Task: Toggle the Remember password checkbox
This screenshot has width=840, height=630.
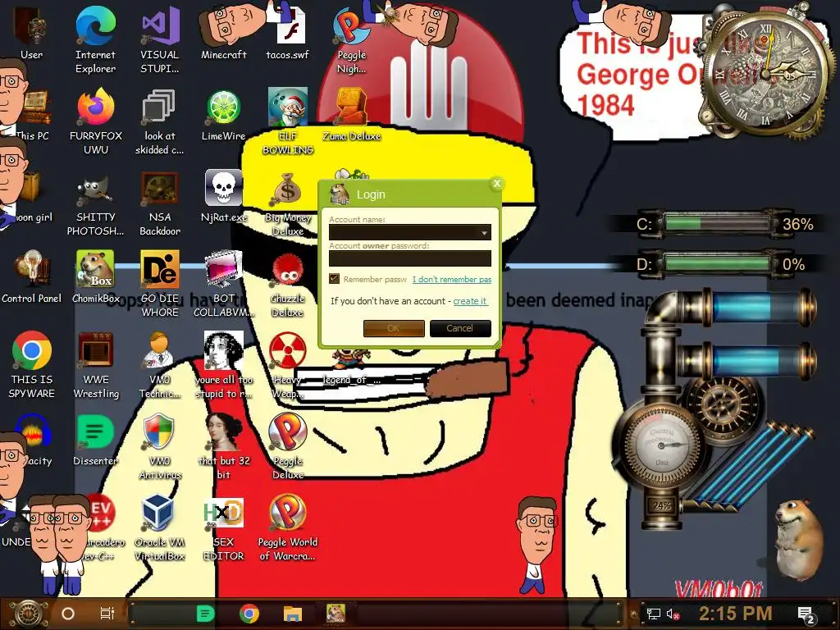Action: (335, 279)
